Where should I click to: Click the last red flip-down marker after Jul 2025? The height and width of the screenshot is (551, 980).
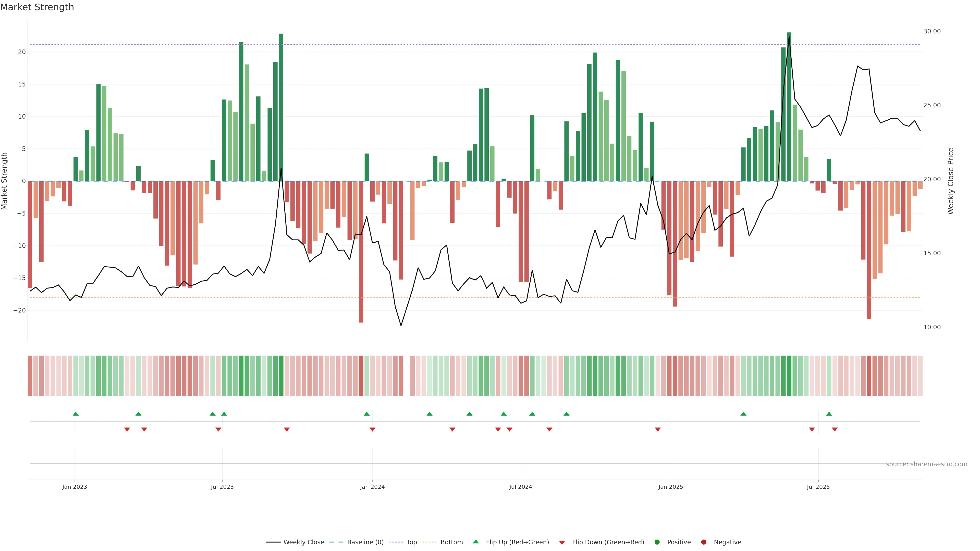tap(835, 429)
